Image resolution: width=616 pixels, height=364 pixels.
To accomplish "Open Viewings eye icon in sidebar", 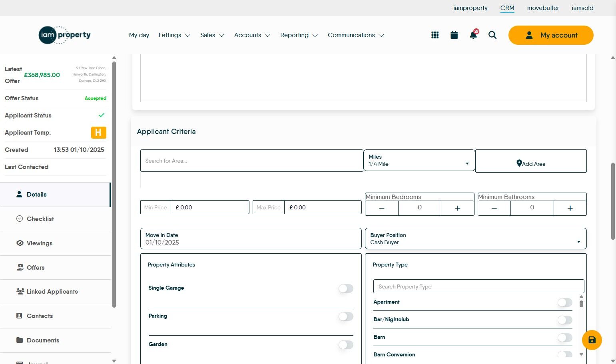I will point(20,243).
